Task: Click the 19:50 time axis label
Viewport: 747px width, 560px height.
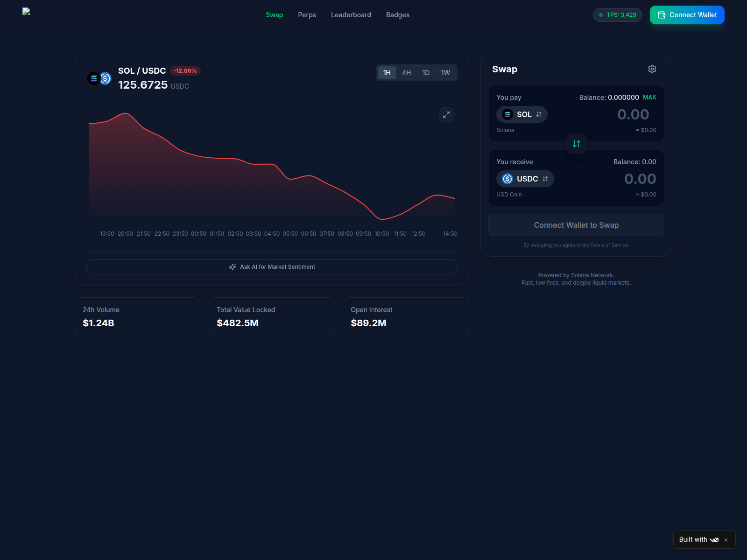Action: [107, 234]
